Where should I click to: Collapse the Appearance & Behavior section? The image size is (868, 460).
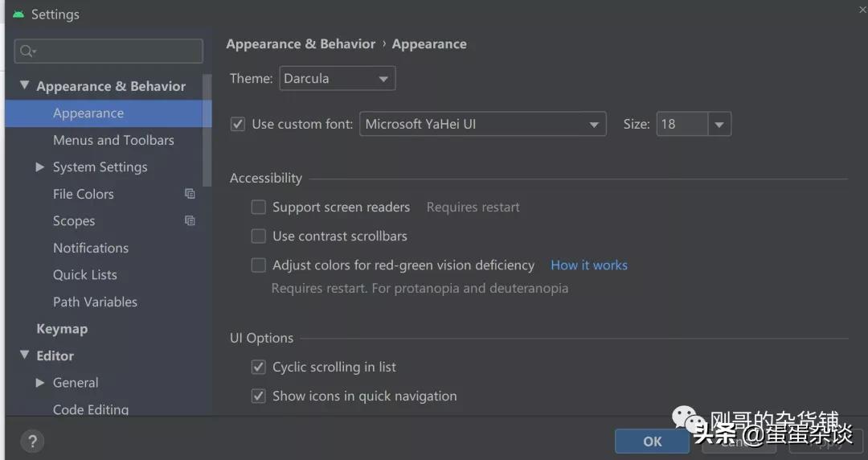[x=24, y=85]
